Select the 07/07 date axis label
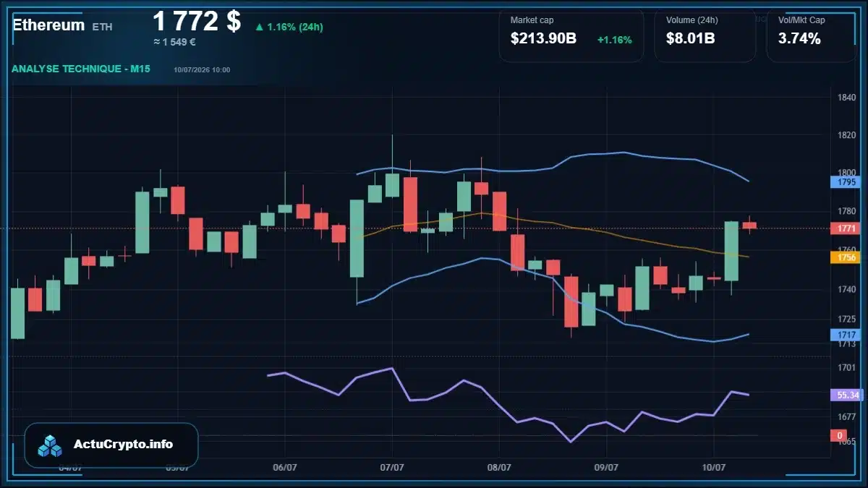This screenshot has height=488, width=868. (x=391, y=467)
